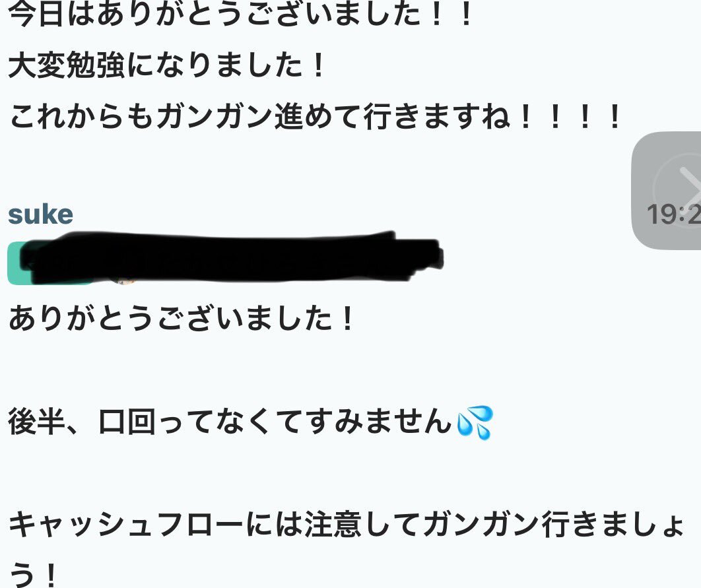
Task: Click the word キャッシュフロー in last message
Action: click(x=127, y=525)
